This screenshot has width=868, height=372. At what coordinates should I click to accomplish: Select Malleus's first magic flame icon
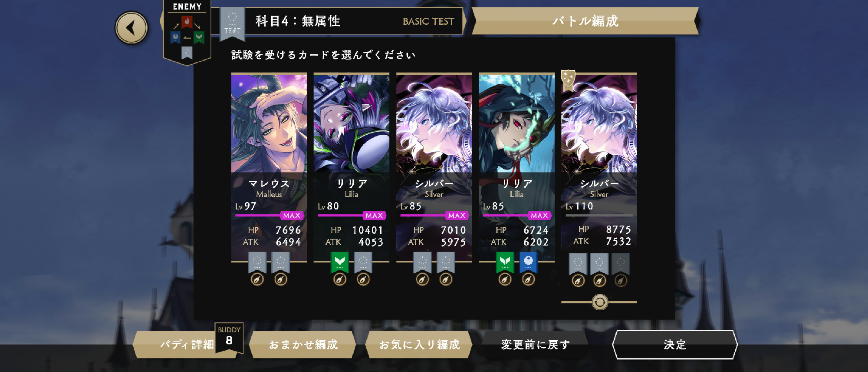tap(257, 279)
